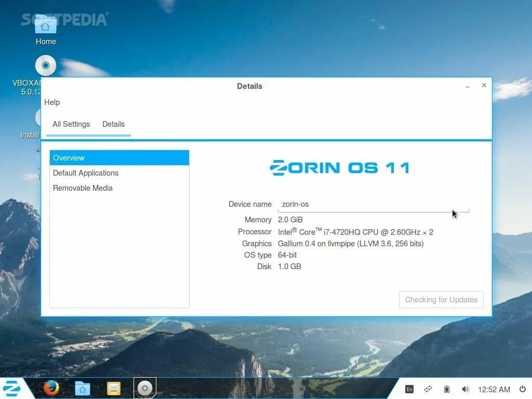The width and height of the screenshot is (532, 399).
Task: Open the power button tray icon
Action: (x=523, y=389)
